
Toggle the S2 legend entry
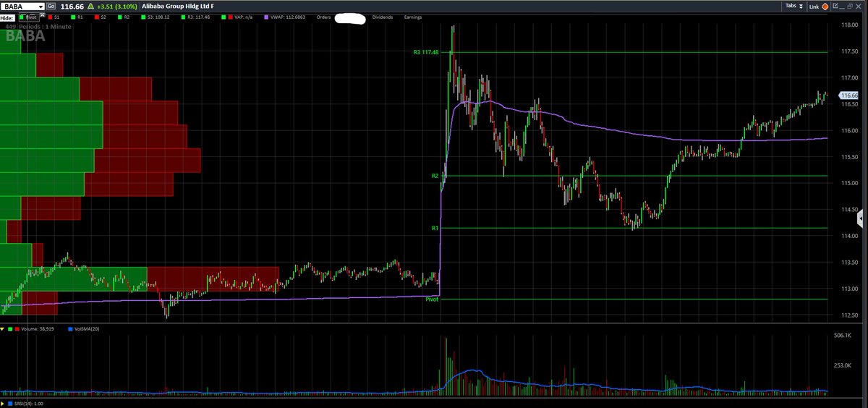100,17
